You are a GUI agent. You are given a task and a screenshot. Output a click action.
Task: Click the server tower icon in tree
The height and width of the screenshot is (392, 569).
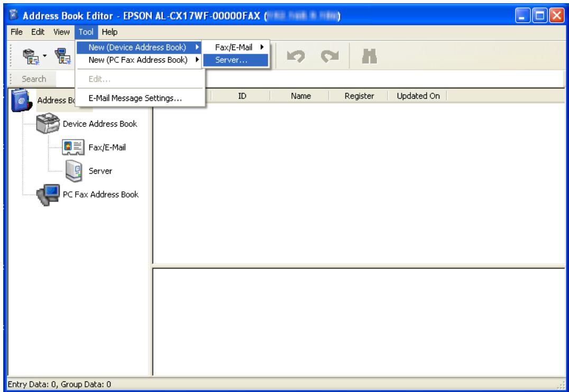point(74,171)
